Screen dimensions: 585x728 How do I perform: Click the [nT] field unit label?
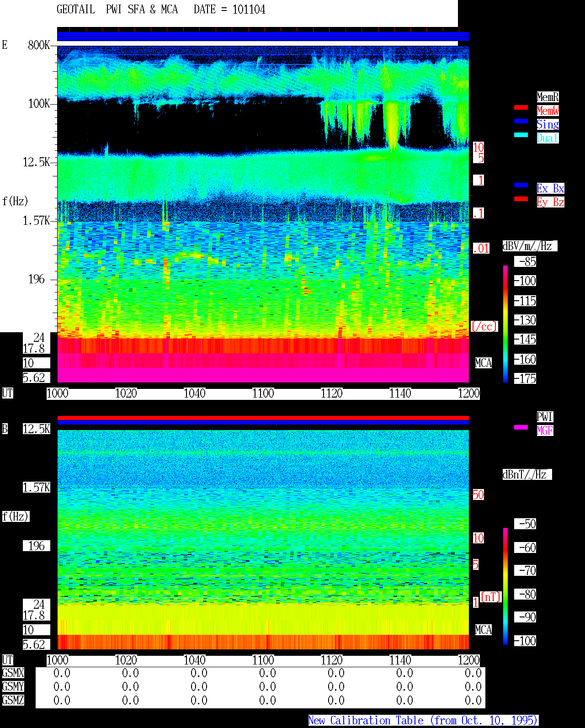point(491,597)
